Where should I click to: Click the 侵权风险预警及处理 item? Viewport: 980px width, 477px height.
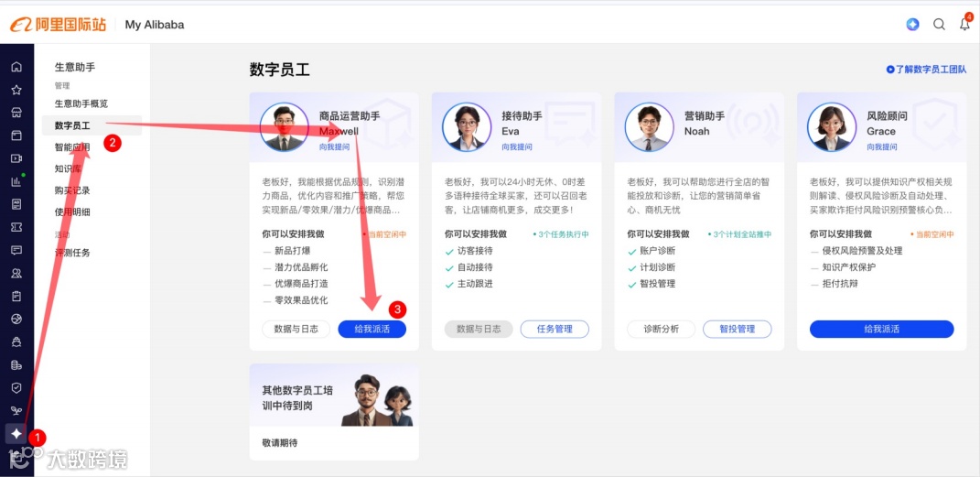[862, 251]
